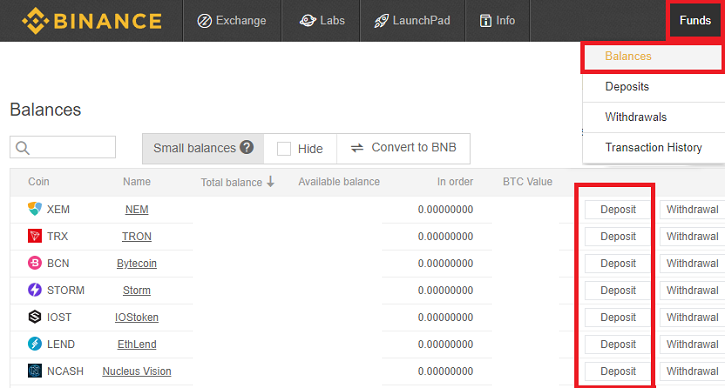The image size is (725, 388).
Task: Click the BCN coin icon
Action: [35, 263]
